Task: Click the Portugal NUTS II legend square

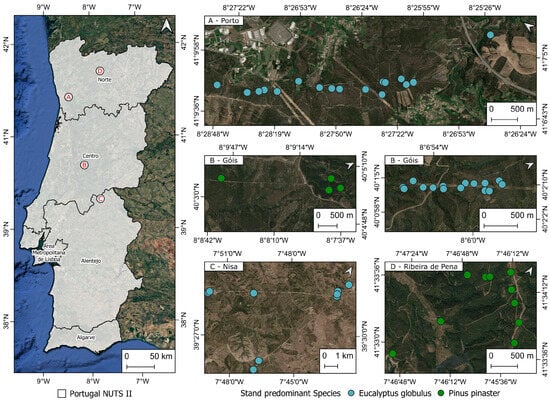Action: point(61,393)
